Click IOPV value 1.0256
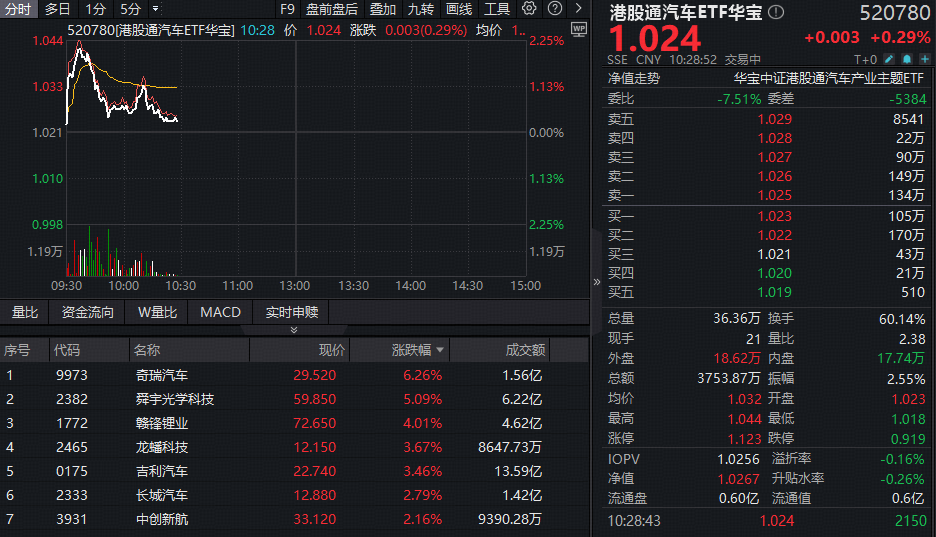The width and height of the screenshot is (936, 537). point(738,459)
